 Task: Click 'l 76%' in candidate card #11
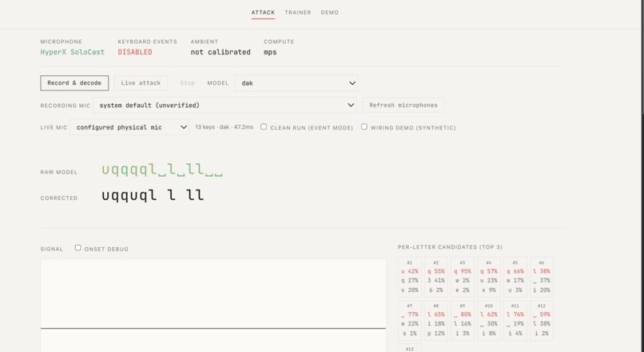click(515, 314)
